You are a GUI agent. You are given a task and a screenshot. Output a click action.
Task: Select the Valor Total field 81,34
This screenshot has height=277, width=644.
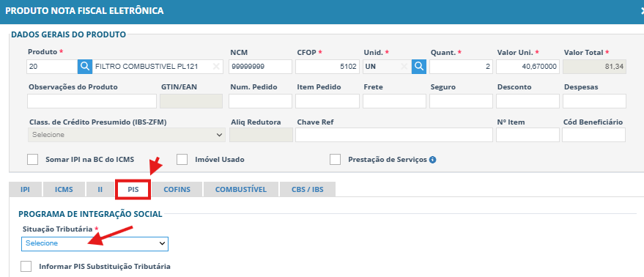point(594,66)
